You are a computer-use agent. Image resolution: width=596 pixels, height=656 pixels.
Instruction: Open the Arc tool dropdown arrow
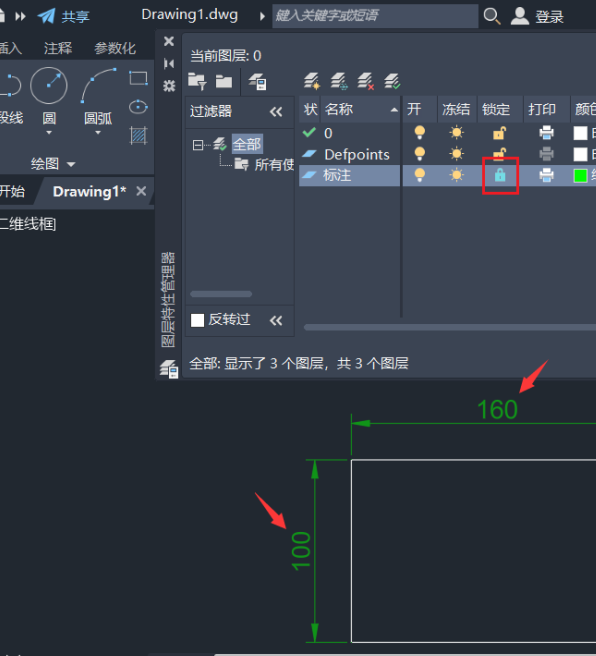click(98, 133)
